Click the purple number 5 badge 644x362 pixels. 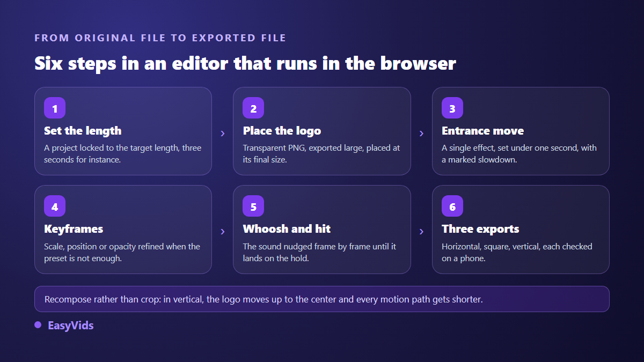253,206
